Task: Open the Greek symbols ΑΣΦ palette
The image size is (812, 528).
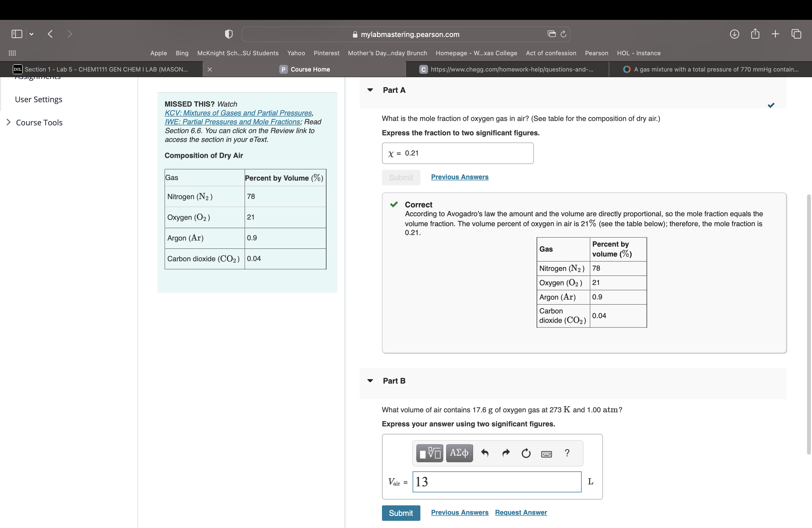Action: (x=459, y=453)
